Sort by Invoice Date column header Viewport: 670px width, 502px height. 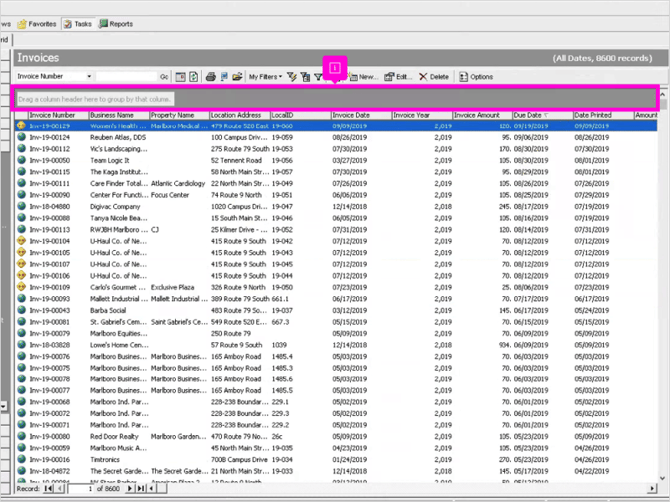click(361, 115)
